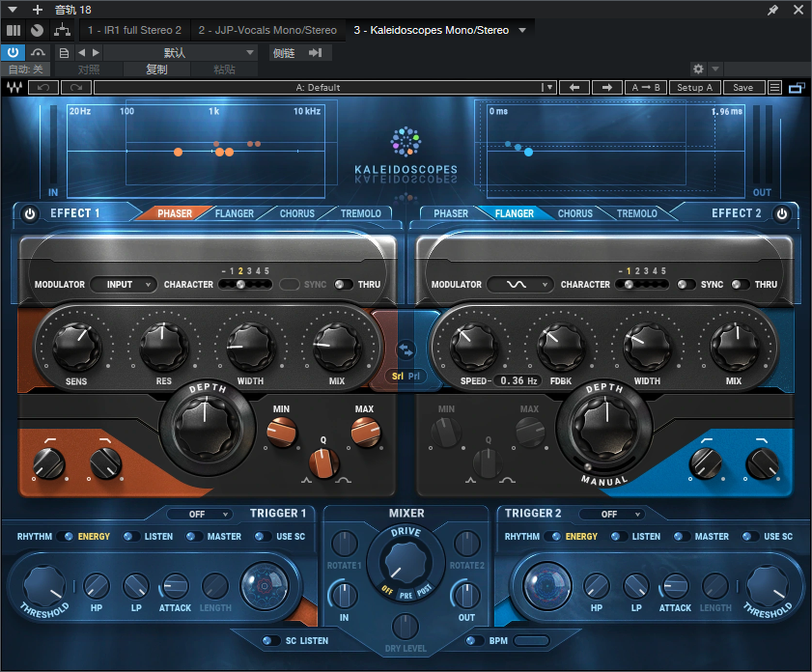Click the Mixer DRIVE knob
The image size is (812, 672).
406,561
